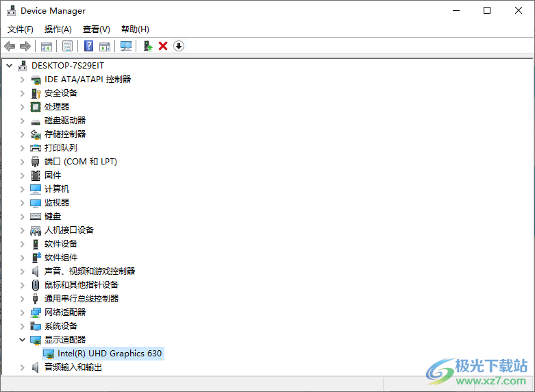Select the 键盘 label
Screen dimensions: 535x392
pyautogui.click(x=53, y=217)
